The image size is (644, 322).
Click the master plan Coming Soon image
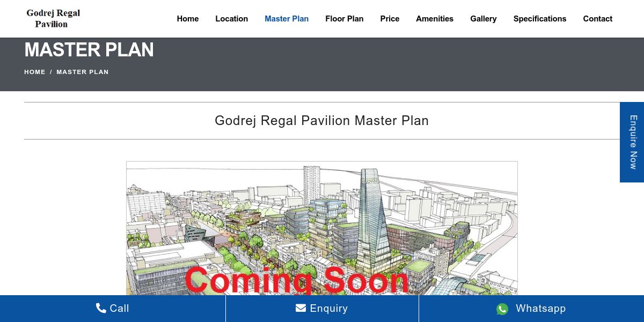coord(322,228)
